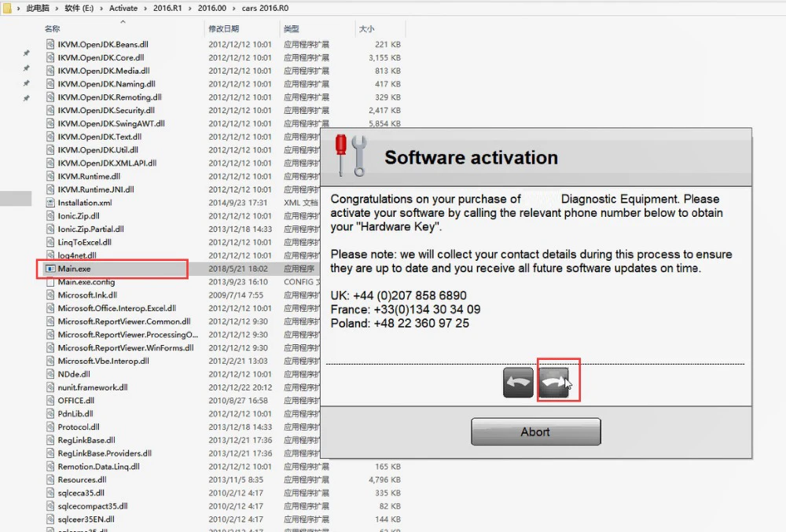Navigate to 2016.R1 folder in breadcrumb
786x532 pixels.
point(167,8)
